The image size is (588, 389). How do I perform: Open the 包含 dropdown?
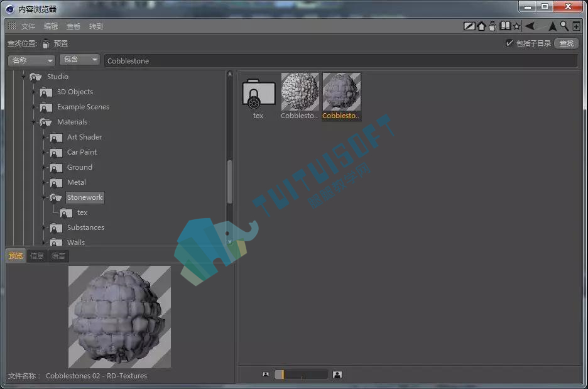[x=80, y=60]
